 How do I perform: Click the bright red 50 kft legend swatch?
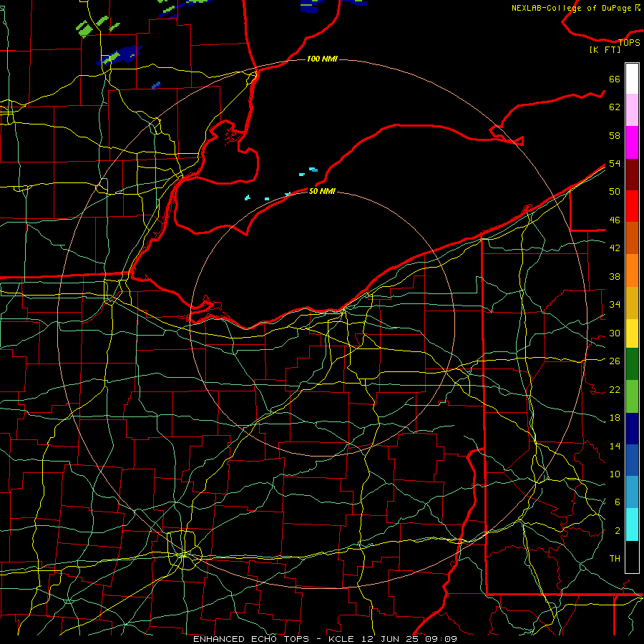point(632,206)
